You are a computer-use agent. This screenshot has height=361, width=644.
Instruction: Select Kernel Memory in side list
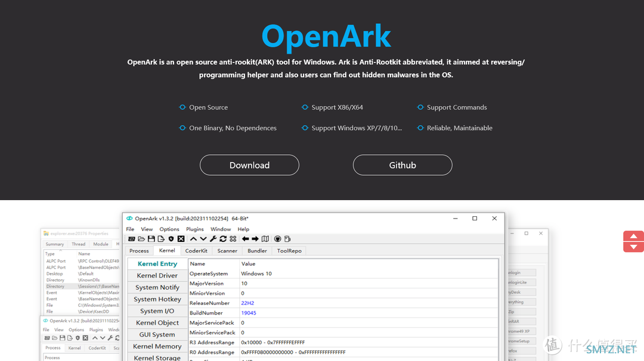click(157, 346)
